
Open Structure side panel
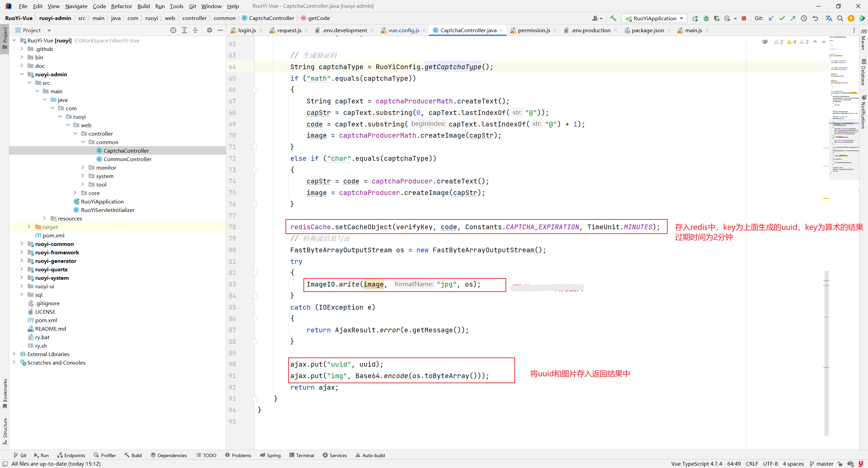click(5, 431)
